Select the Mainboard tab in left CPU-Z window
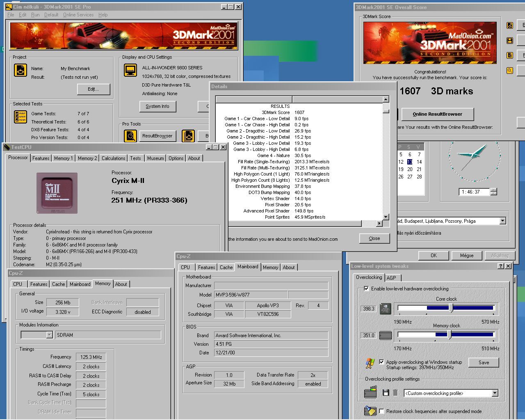Screen dimensions: 525x420 point(80,284)
